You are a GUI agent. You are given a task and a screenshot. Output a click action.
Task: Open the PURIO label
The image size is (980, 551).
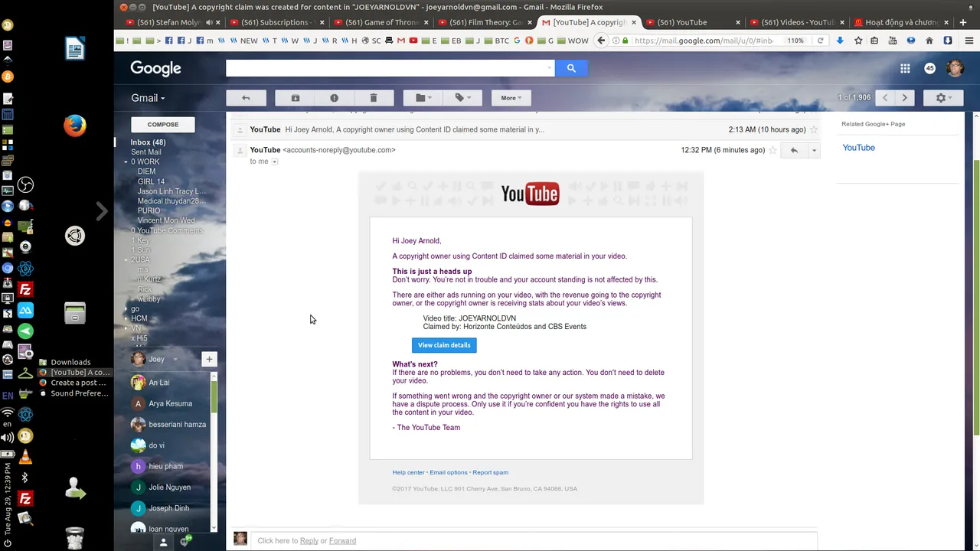[149, 211]
